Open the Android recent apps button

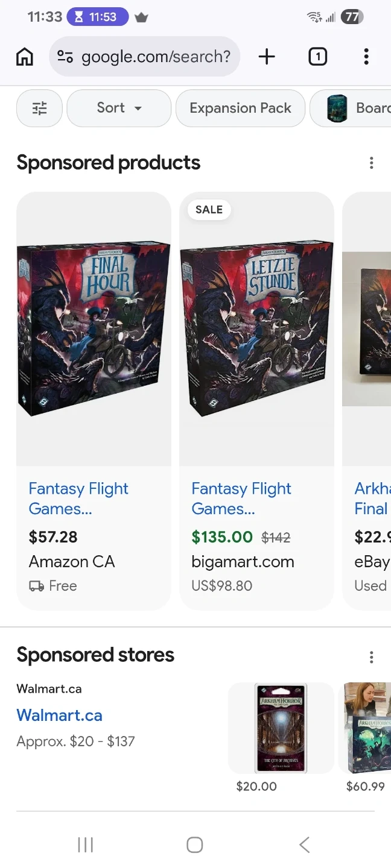(x=86, y=844)
